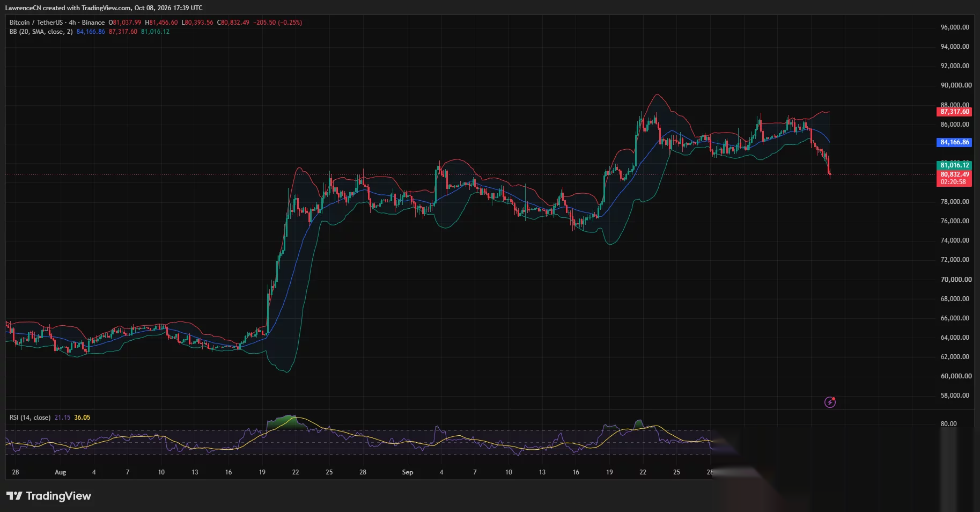Screen dimensions: 980x512
Task: Select the "Bitcoin / TetherUS · 4h · Binance" title
Action: pyautogui.click(x=57, y=23)
